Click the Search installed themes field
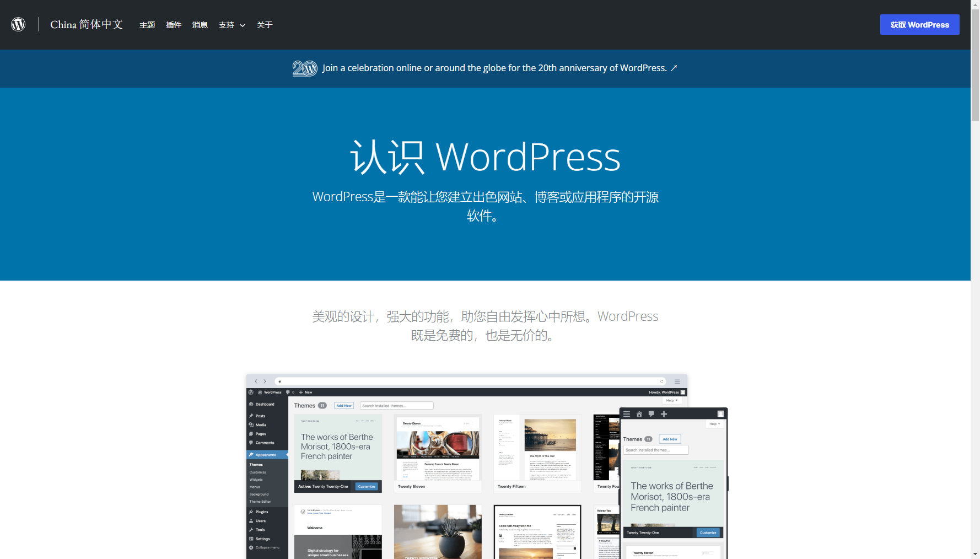 click(396, 406)
